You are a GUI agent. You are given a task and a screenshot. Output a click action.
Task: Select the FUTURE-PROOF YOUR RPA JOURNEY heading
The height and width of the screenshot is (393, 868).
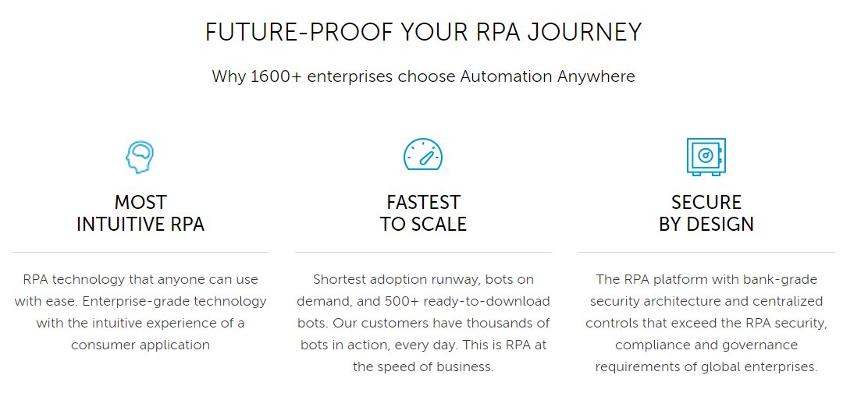pyautogui.click(x=424, y=32)
